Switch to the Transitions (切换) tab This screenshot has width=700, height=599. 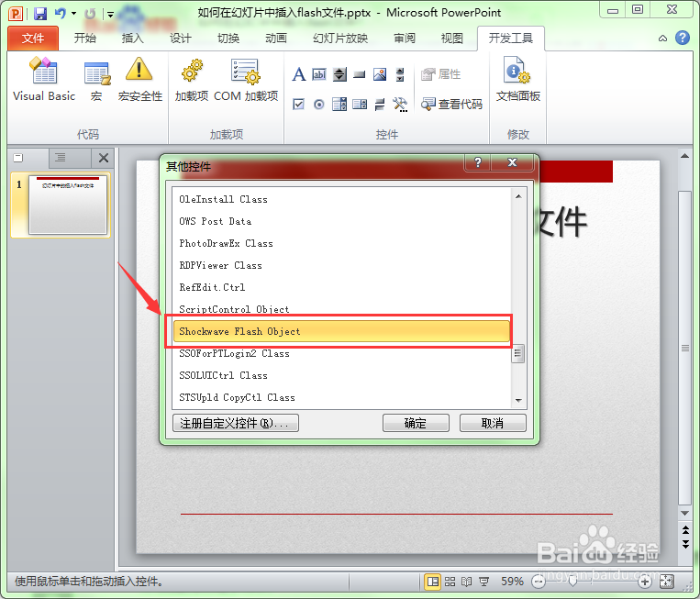pos(228,39)
